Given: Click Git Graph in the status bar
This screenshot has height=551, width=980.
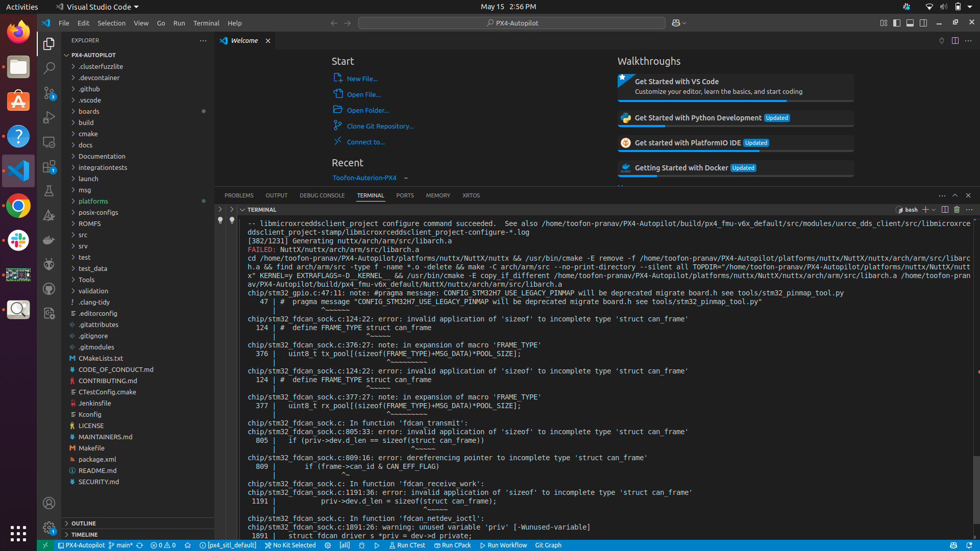Looking at the screenshot, I should click(x=548, y=545).
